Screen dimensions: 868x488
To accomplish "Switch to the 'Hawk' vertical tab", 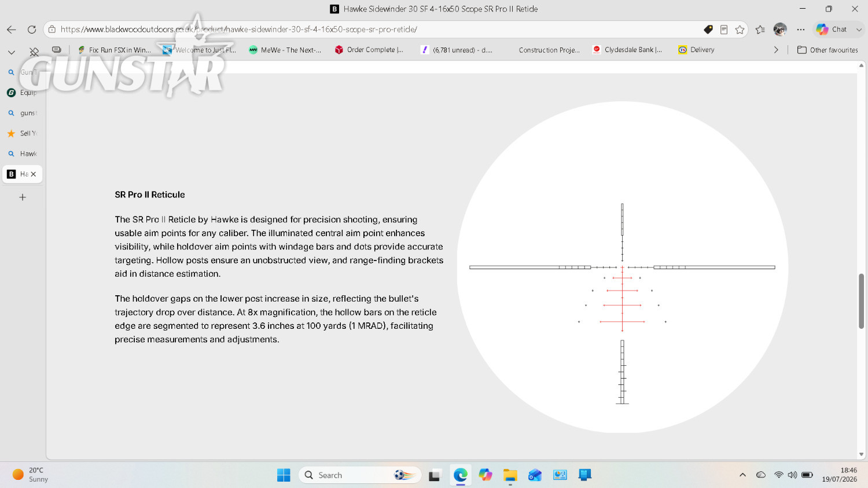I will click(22, 153).
